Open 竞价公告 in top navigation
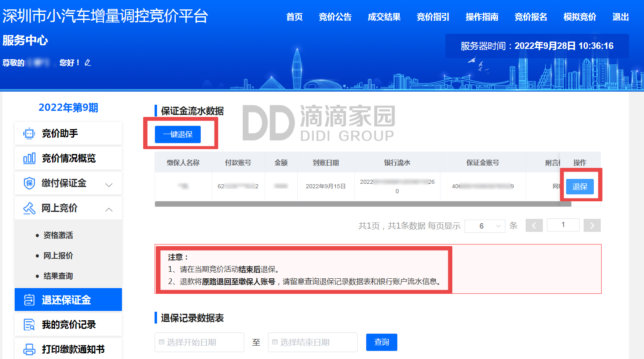This screenshot has width=644, height=359. coord(335,17)
